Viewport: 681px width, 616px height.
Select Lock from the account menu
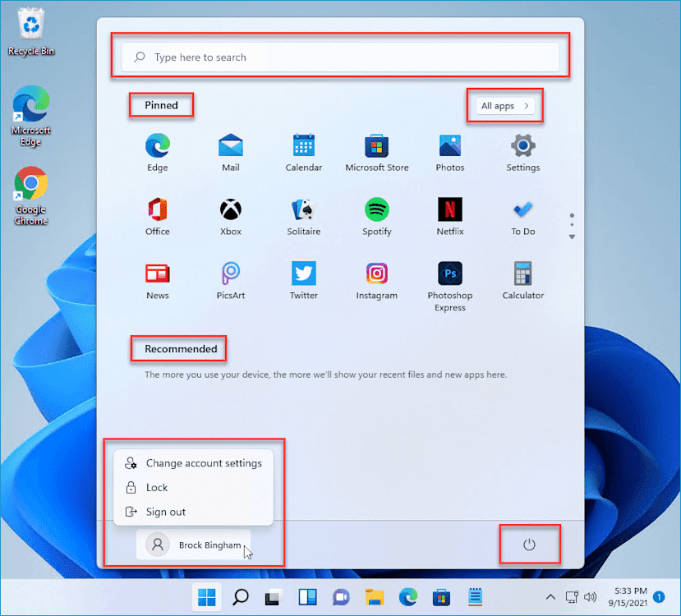[194, 488]
